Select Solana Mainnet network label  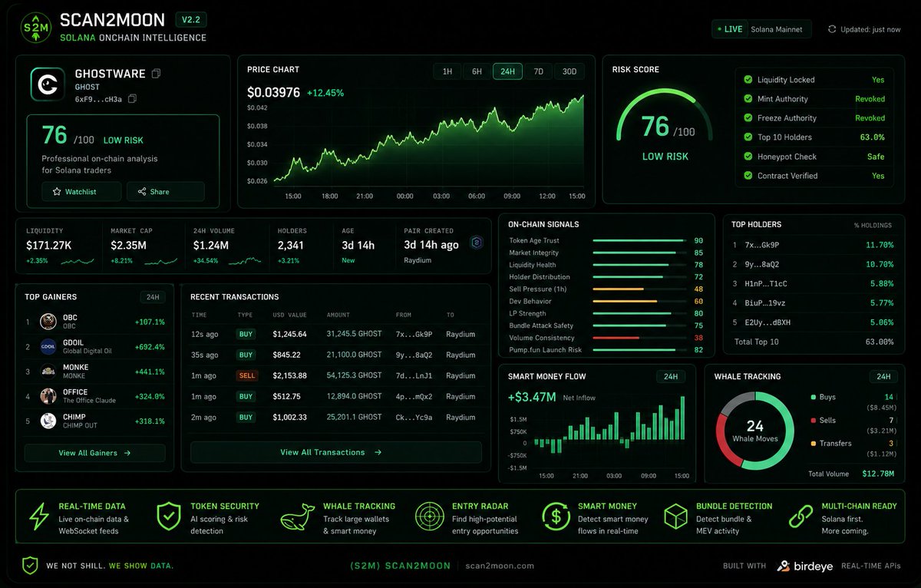[776, 29]
